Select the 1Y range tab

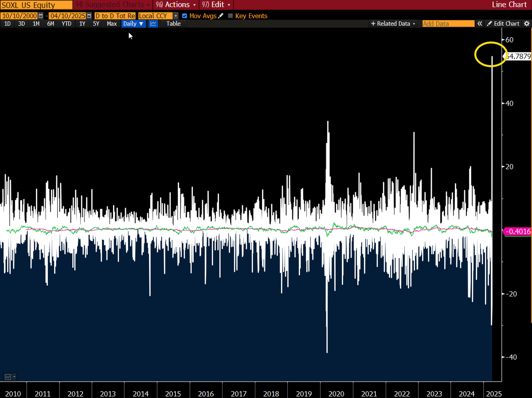82,24
